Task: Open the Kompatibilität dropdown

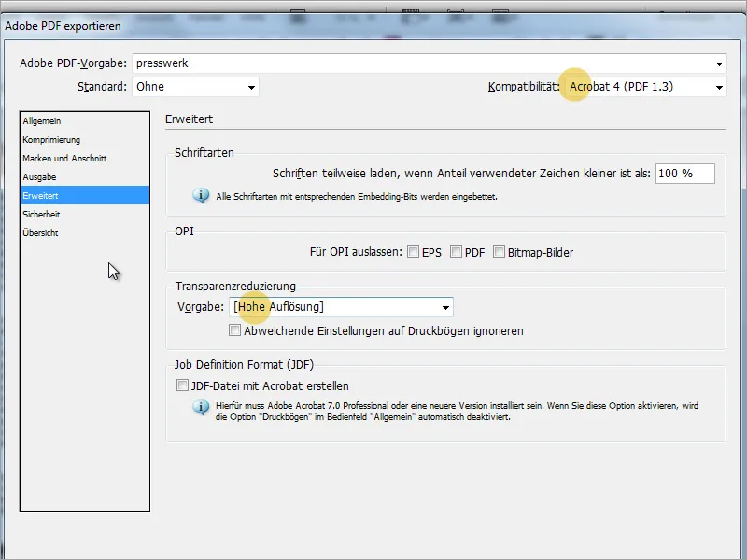Action: pos(646,87)
